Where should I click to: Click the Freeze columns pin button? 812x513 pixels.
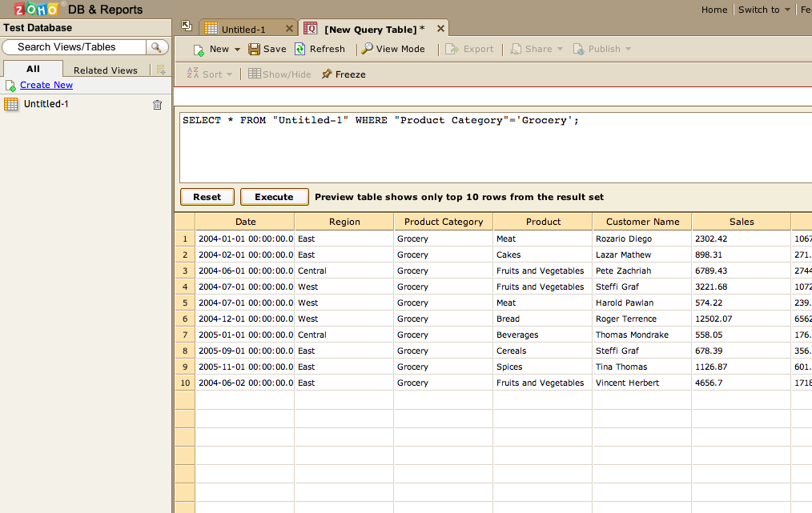[x=344, y=74]
